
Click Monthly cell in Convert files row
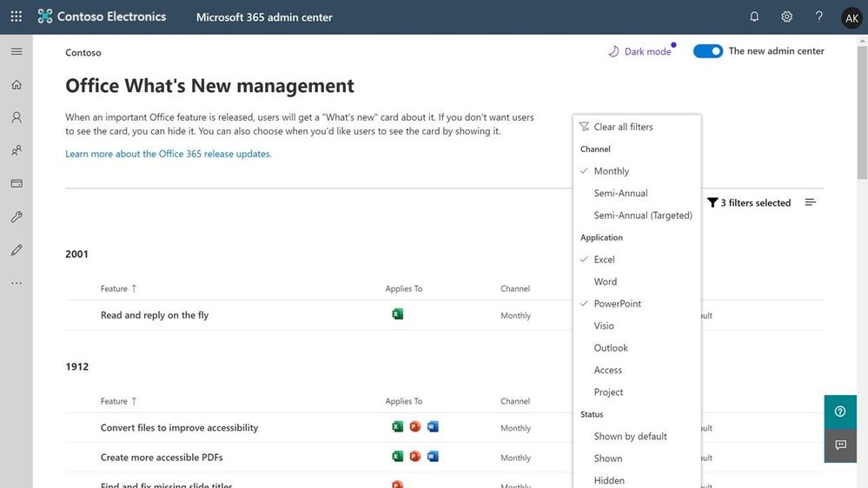(515, 428)
